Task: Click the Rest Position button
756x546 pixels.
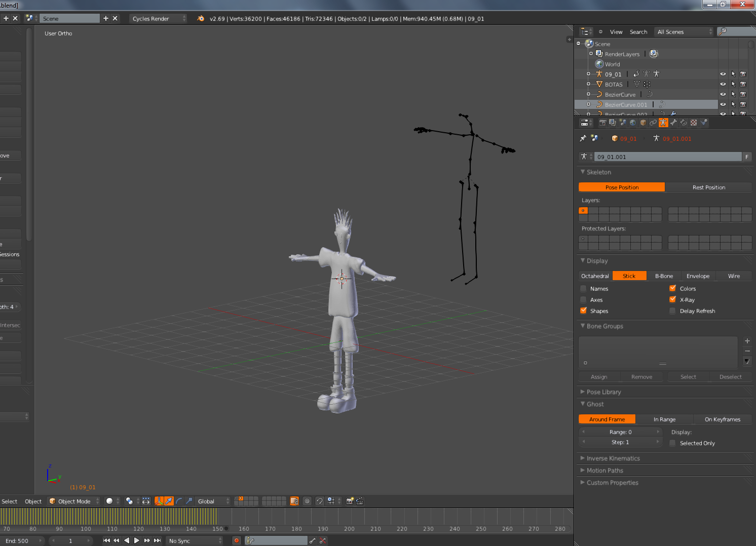Action: 708,187
